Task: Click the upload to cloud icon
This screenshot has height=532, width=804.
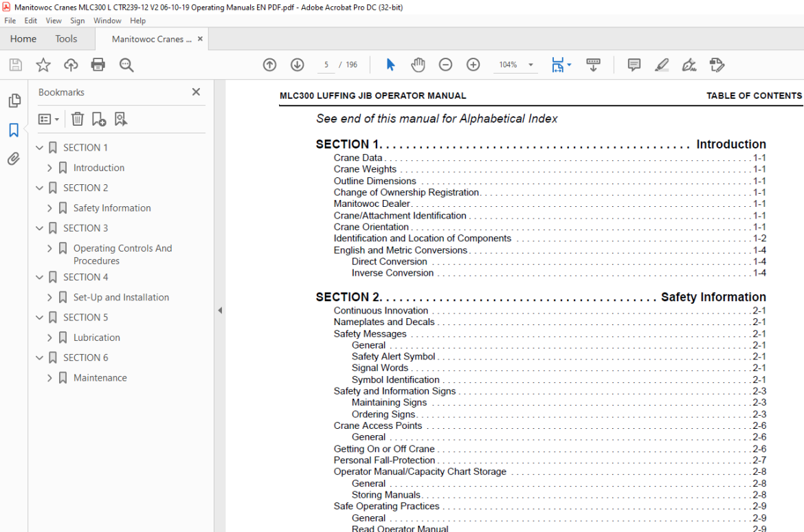Action: click(x=71, y=65)
